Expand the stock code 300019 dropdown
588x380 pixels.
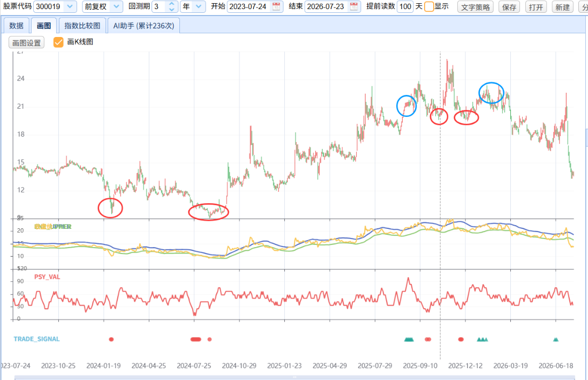[70, 6]
